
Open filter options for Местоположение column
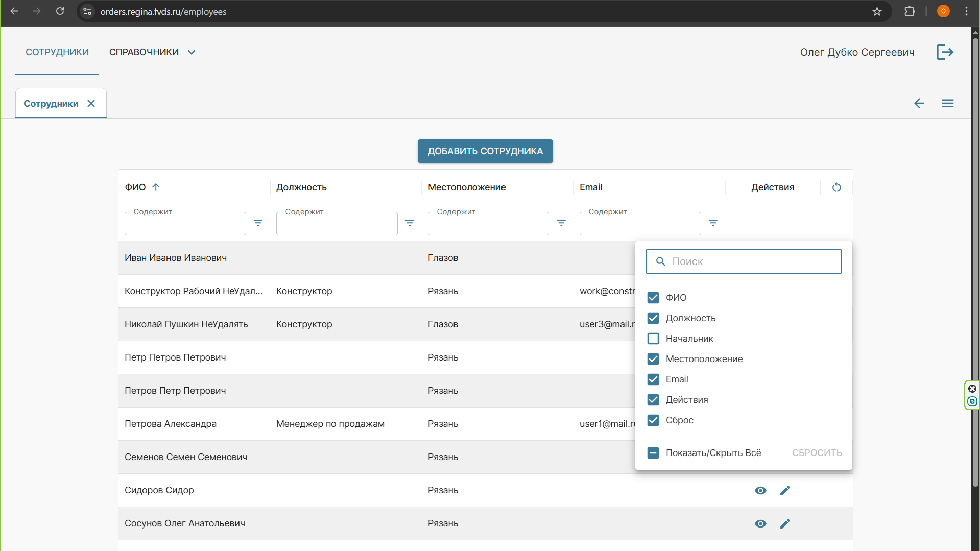pyautogui.click(x=561, y=223)
